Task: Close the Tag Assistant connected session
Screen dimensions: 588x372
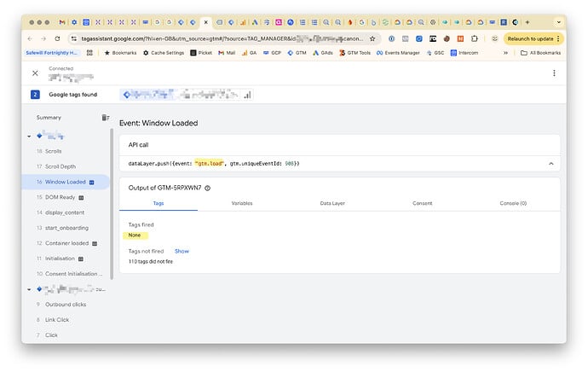Action: [35, 73]
